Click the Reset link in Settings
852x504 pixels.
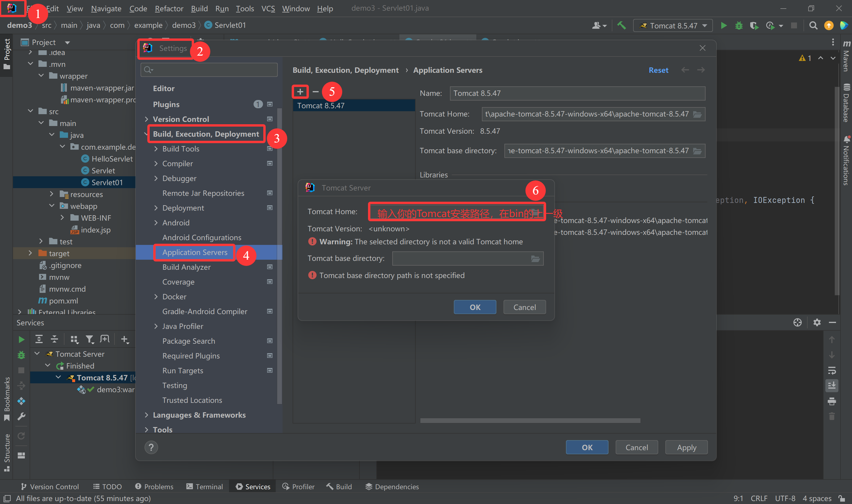point(658,70)
